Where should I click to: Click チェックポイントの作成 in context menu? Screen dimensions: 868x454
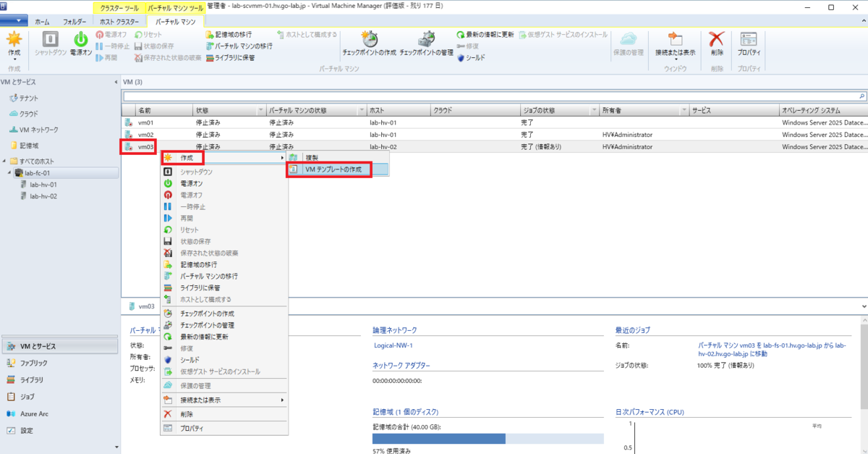point(224,314)
